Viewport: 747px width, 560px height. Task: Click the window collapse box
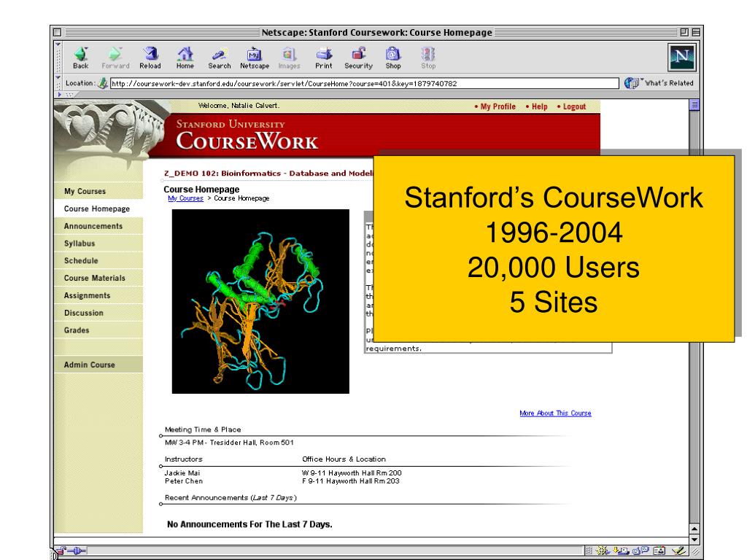696,32
